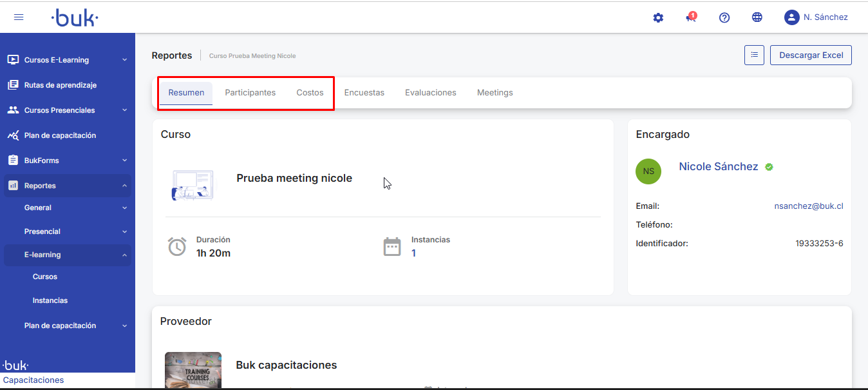Image resolution: width=868 pixels, height=390 pixels.
Task: Click the Descargar Excel button
Action: pyautogui.click(x=811, y=55)
